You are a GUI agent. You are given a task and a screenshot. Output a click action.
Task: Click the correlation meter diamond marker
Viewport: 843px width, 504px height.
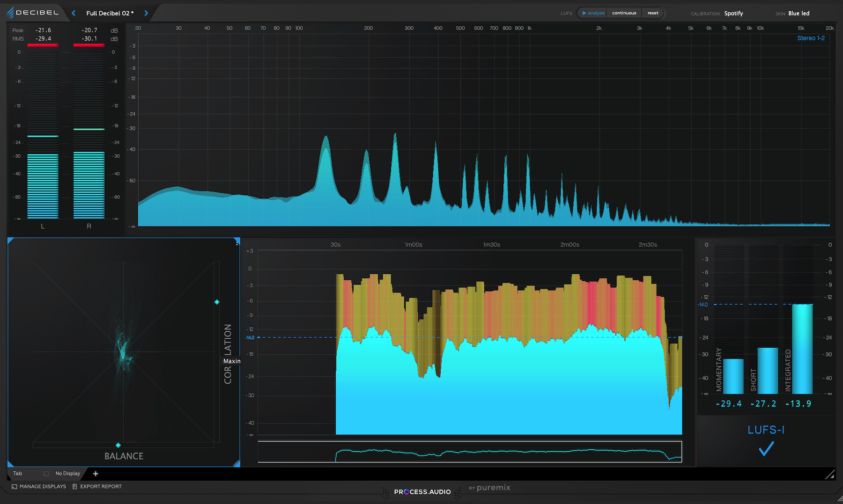coord(217,302)
